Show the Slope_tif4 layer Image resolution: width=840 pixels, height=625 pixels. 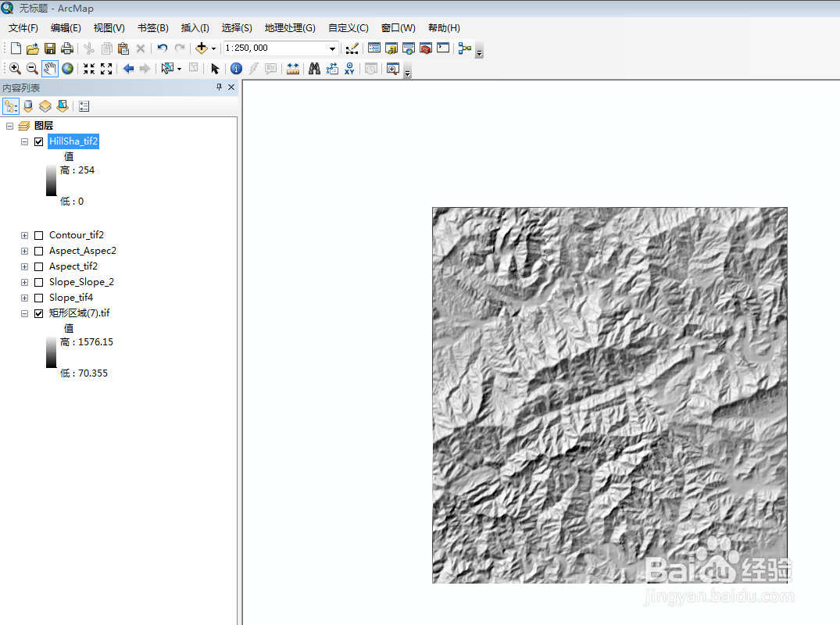(38, 298)
